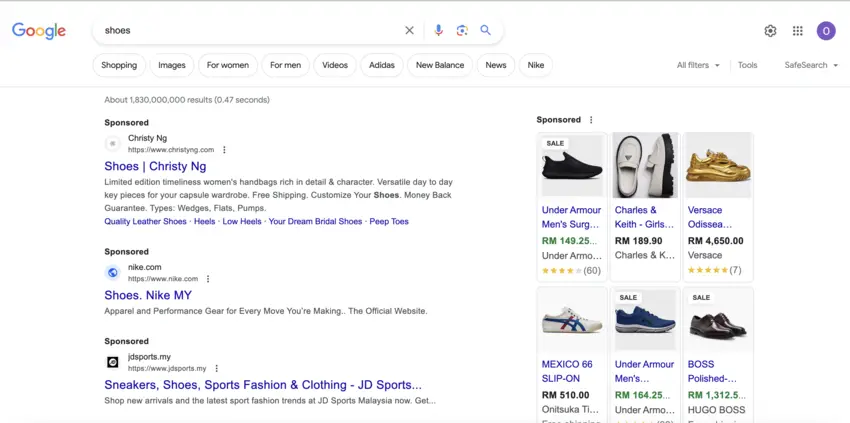Viewport: 850px width, 423px height.
Task: Click the gold Versace sneaker image
Action: coord(718,165)
